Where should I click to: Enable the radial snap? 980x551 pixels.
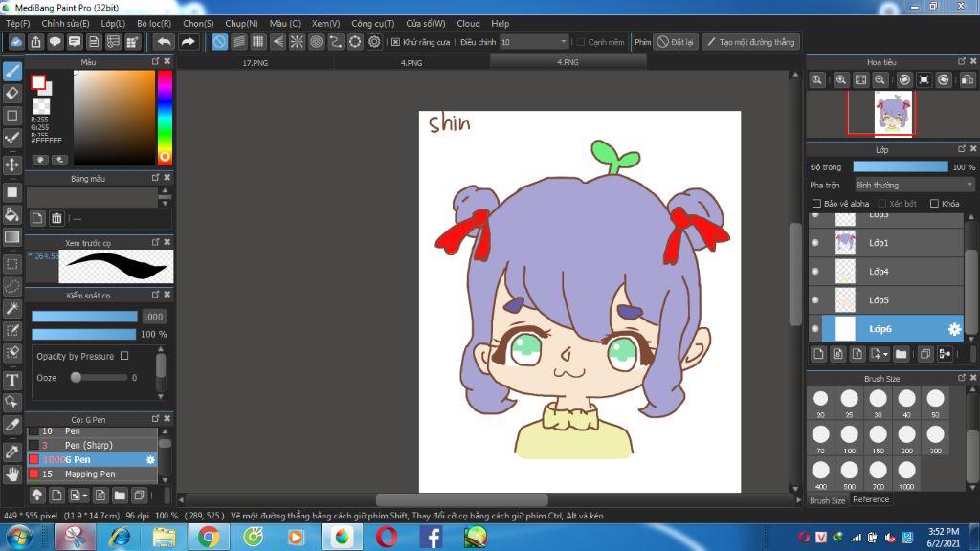coord(297,42)
